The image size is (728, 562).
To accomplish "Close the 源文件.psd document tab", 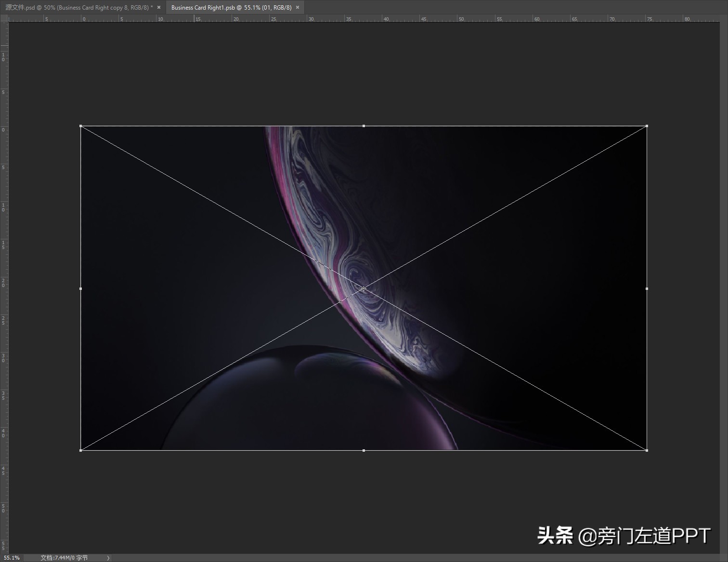I will point(159,7).
